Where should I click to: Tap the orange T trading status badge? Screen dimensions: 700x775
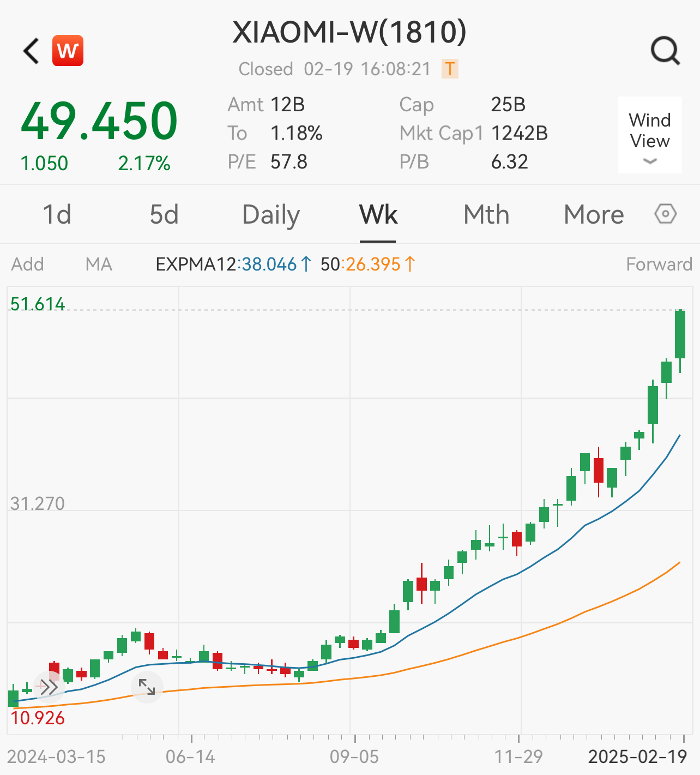click(x=450, y=69)
